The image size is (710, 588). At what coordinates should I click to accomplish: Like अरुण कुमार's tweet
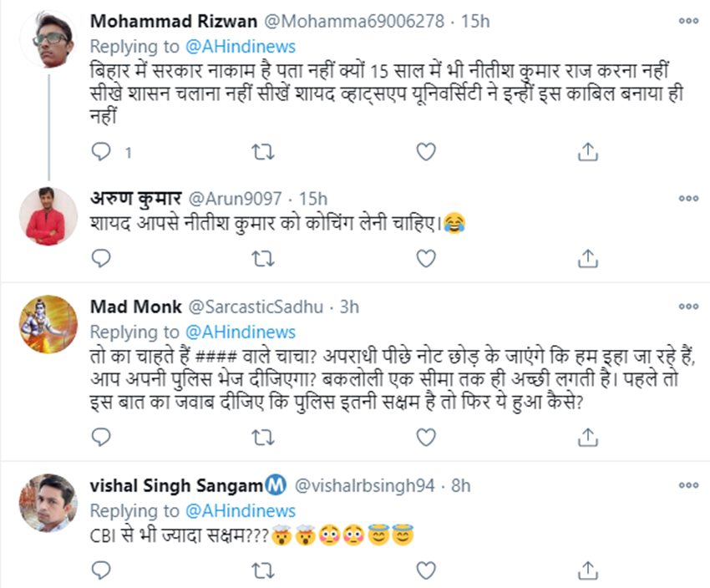[426, 258]
